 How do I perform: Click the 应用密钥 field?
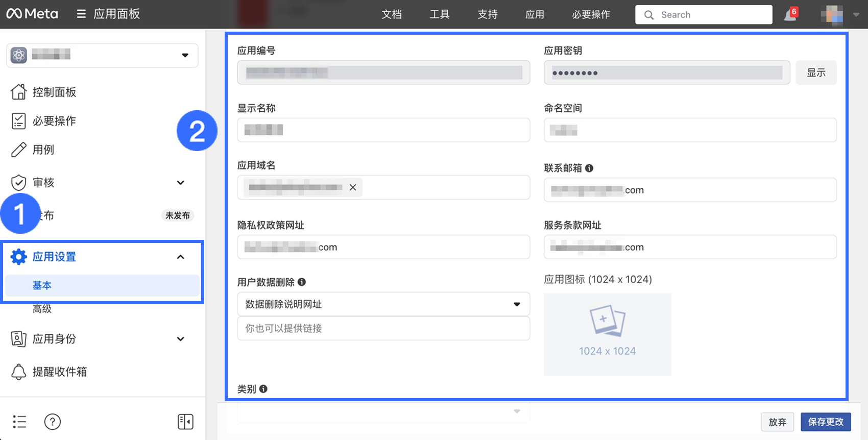[667, 72]
